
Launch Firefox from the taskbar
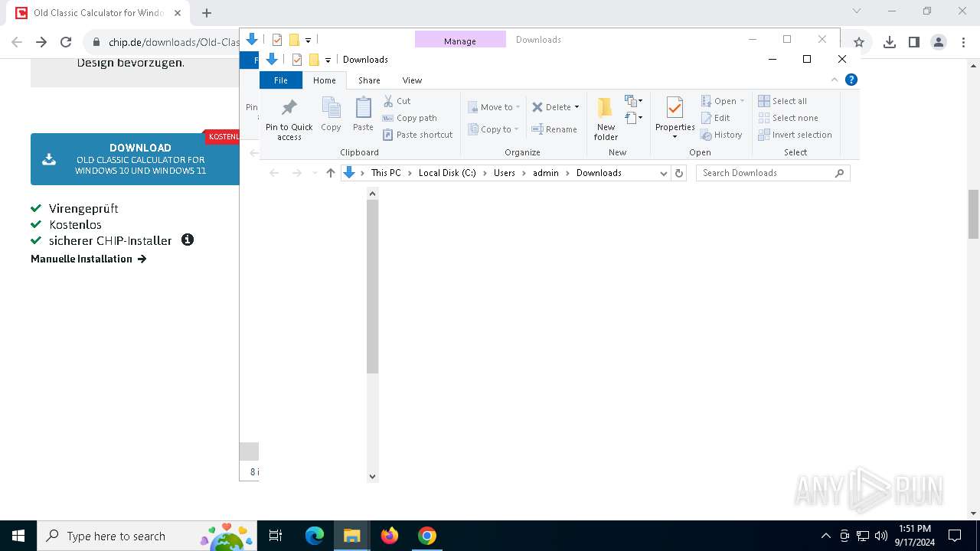coord(390,536)
